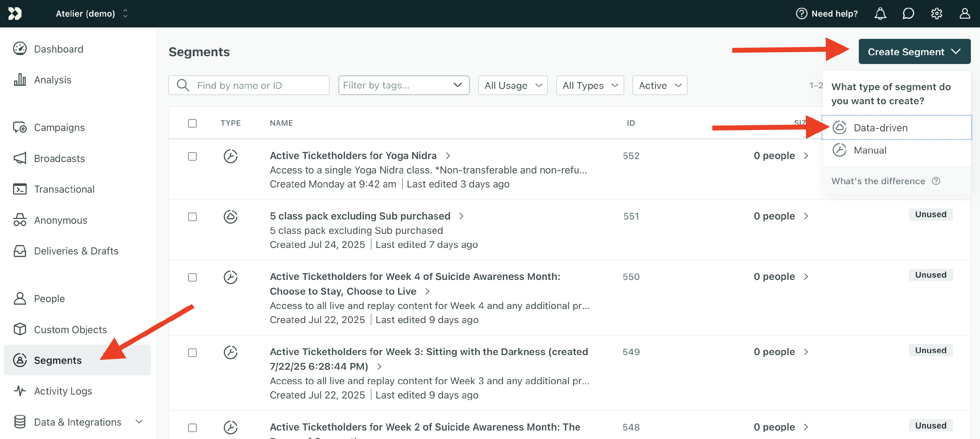Click the Deliveries & Drafts inbox icon

pos(20,251)
